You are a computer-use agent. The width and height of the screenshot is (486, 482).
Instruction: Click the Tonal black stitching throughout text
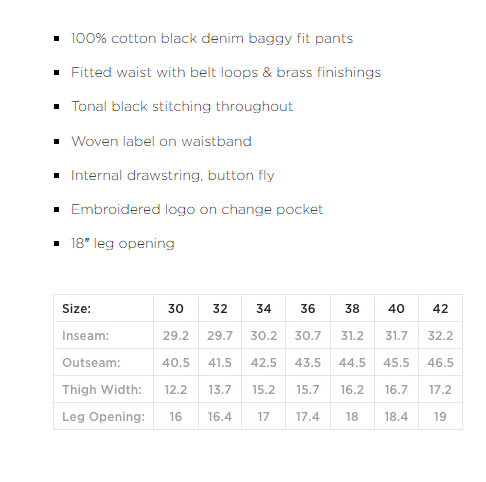(182, 107)
